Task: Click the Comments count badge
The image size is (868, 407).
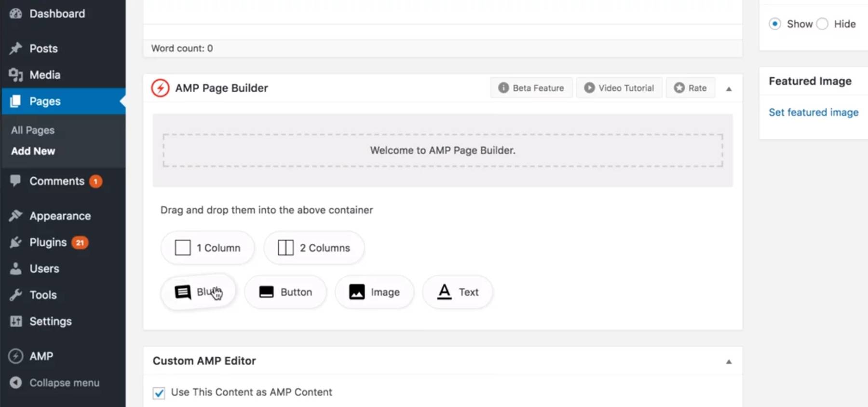Action: click(95, 182)
